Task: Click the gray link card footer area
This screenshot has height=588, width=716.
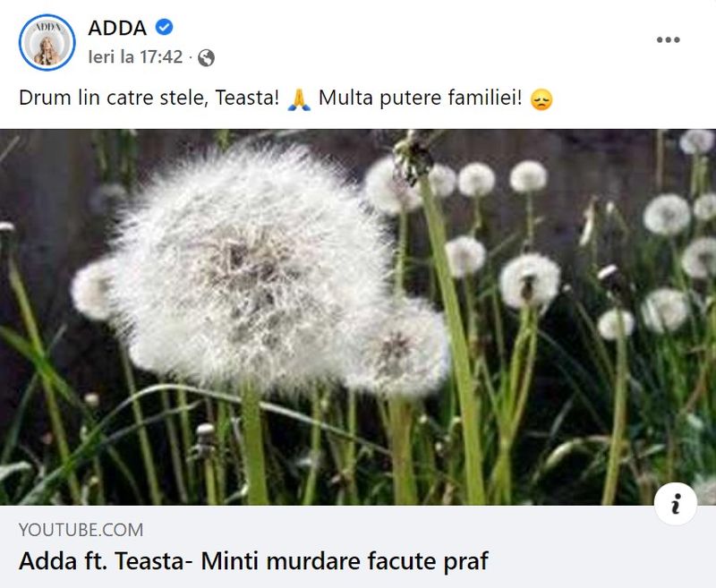Action: [358, 547]
